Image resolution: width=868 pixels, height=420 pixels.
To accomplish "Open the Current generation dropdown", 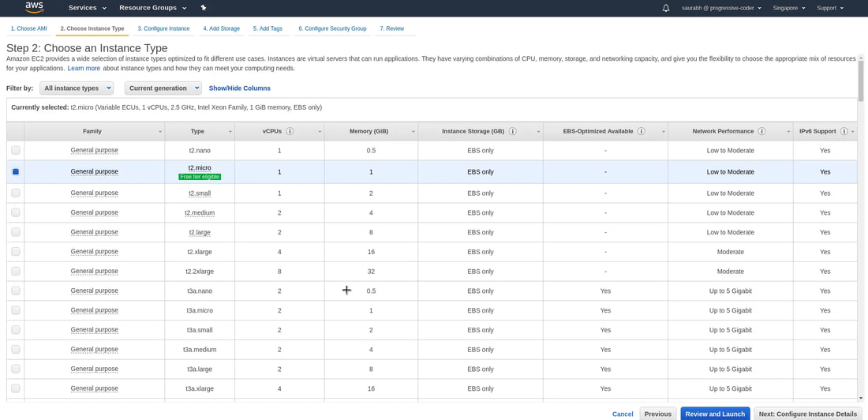I will click(x=163, y=88).
